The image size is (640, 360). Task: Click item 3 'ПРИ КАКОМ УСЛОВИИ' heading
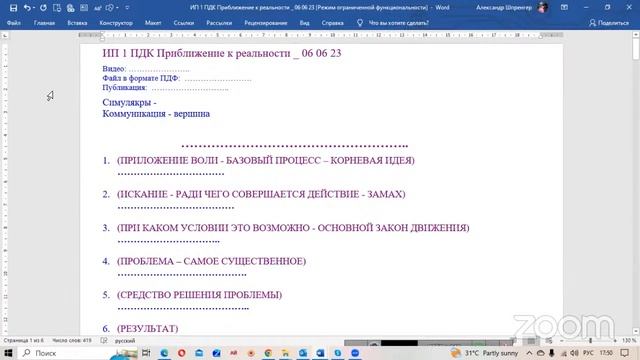point(293,228)
